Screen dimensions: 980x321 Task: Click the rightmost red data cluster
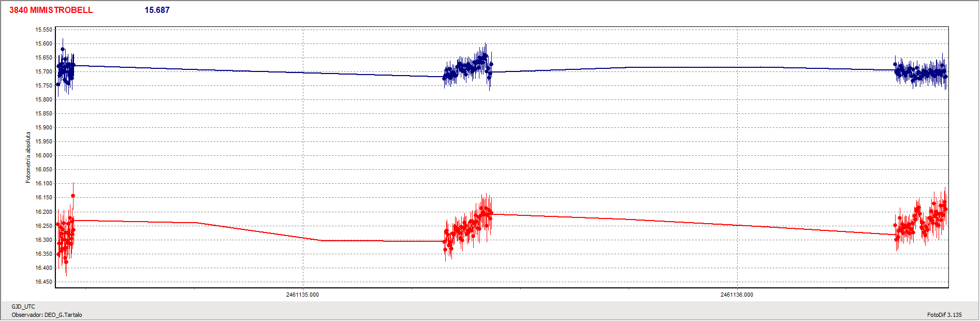(922, 222)
